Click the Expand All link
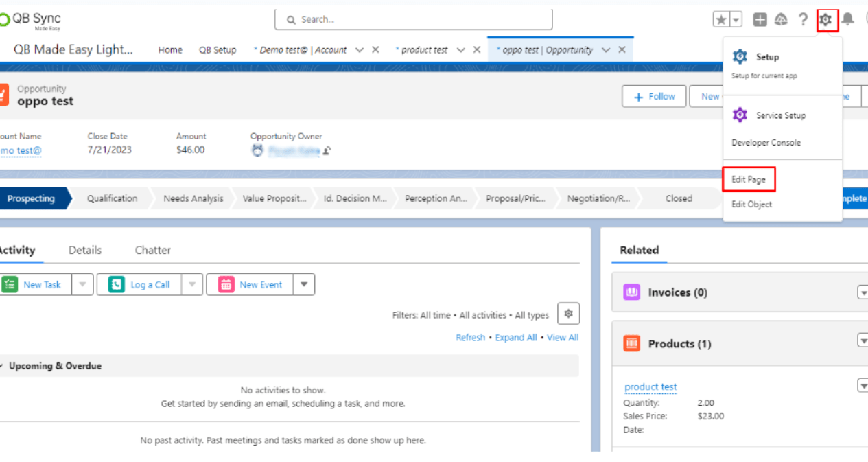Viewport: 868px width, 462px height. click(x=516, y=338)
